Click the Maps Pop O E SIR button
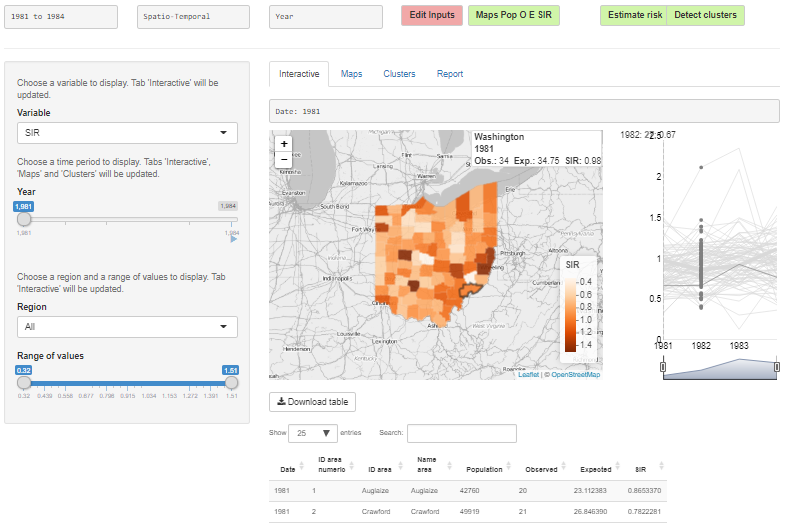 point(514,15)
